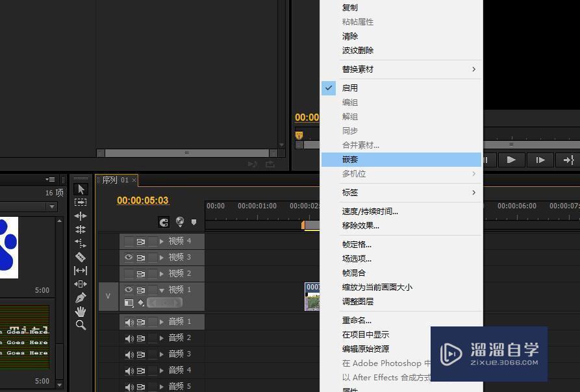Choose 嵌套 from the context menu
The height and width of the screenshot is (392, 580).
click(x=351, y=159)
